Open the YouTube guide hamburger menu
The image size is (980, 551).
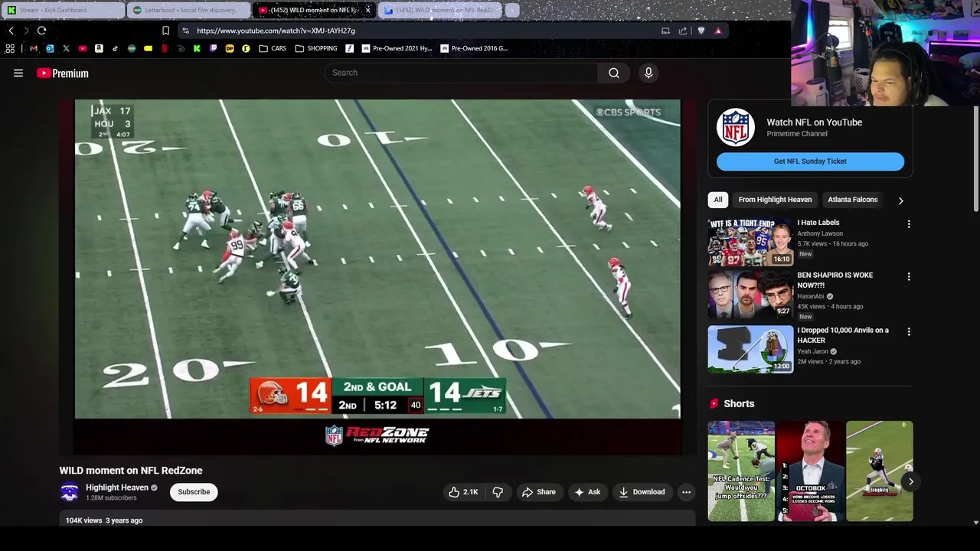point(18,73)
